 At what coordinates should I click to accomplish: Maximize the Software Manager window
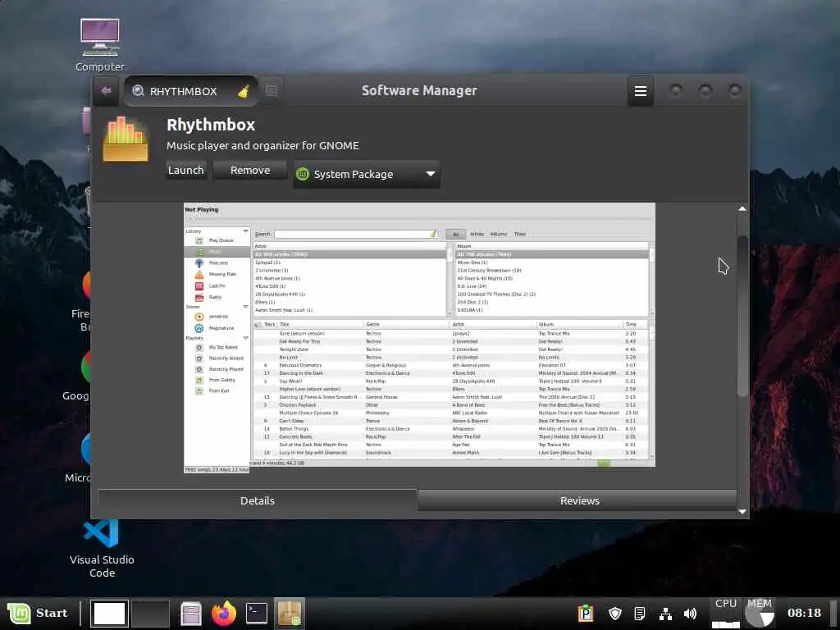[705, 90]
